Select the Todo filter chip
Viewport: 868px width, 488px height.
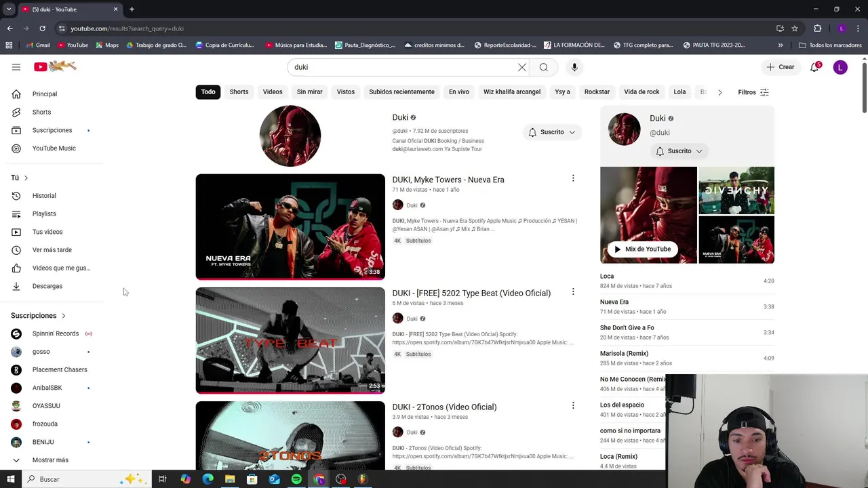(208, 92)
